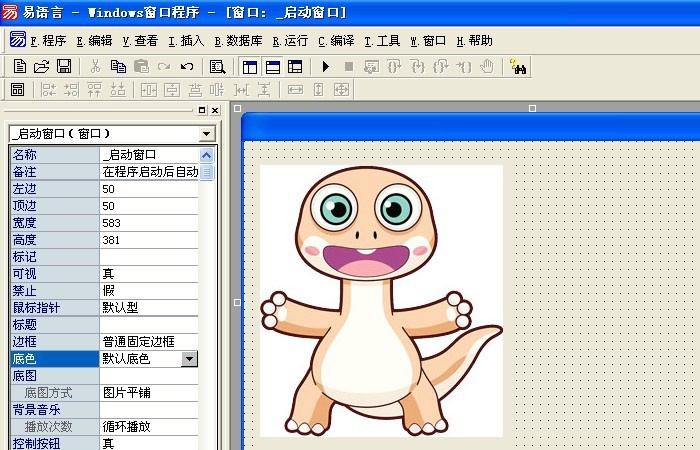Toggle the second panel layout view button
This screenshot has width=700, height=450.
[x=272, y=67]
